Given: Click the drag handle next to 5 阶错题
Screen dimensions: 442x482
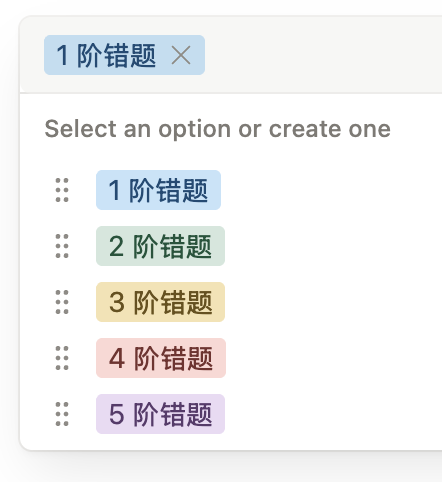Looking at the screenshot, I should click(62, 414).
